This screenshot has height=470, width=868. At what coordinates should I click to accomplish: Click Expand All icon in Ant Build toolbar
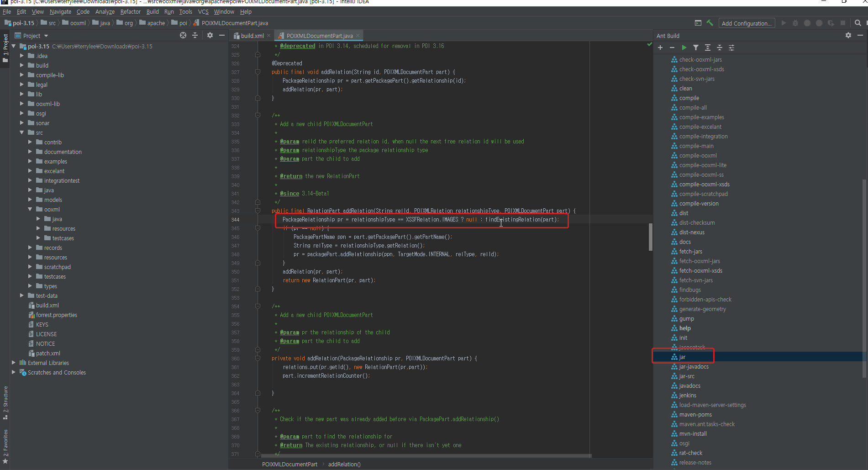point(708,48)
